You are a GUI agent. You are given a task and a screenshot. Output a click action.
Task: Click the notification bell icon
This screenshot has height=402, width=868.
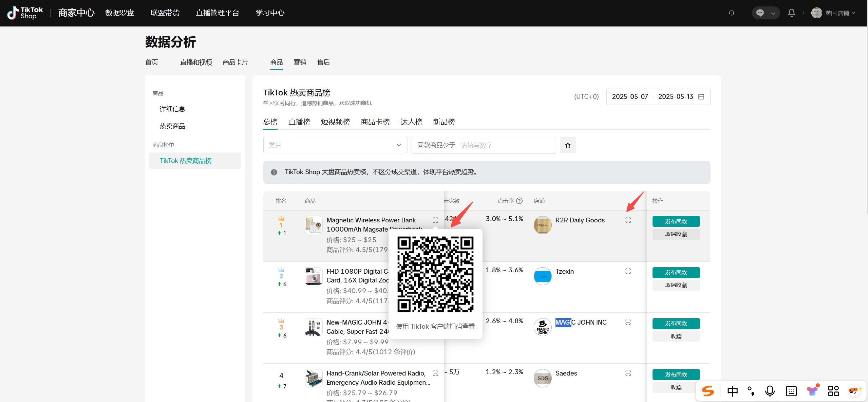click(791, 13)
